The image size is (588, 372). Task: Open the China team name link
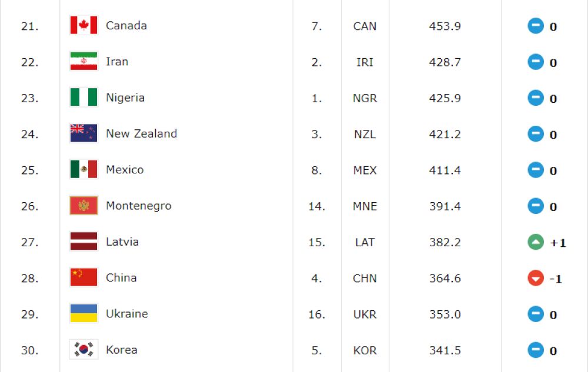121,277
